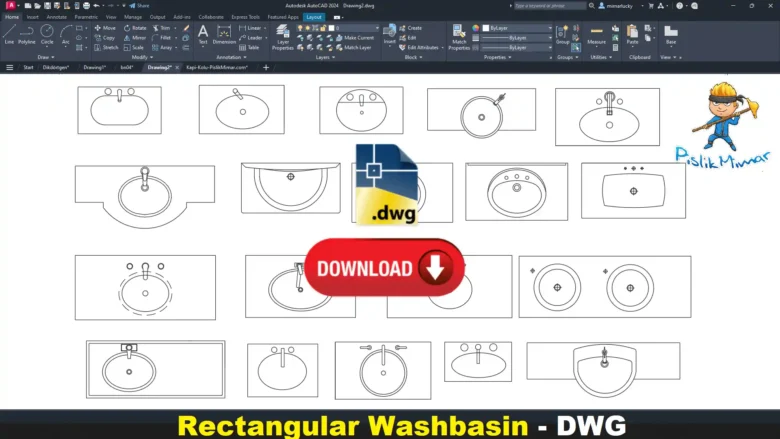Click the keyword search input field

pyautogui.click(x=550, y=6)
